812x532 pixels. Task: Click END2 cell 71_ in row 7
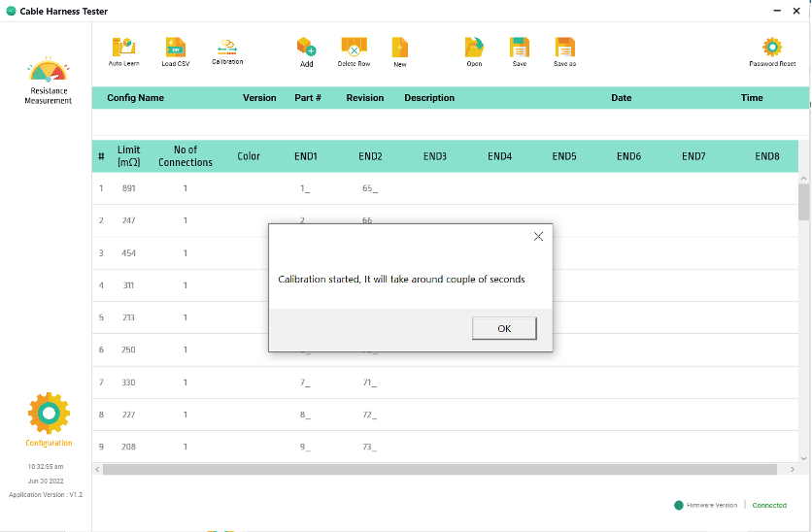coord(370,382)
